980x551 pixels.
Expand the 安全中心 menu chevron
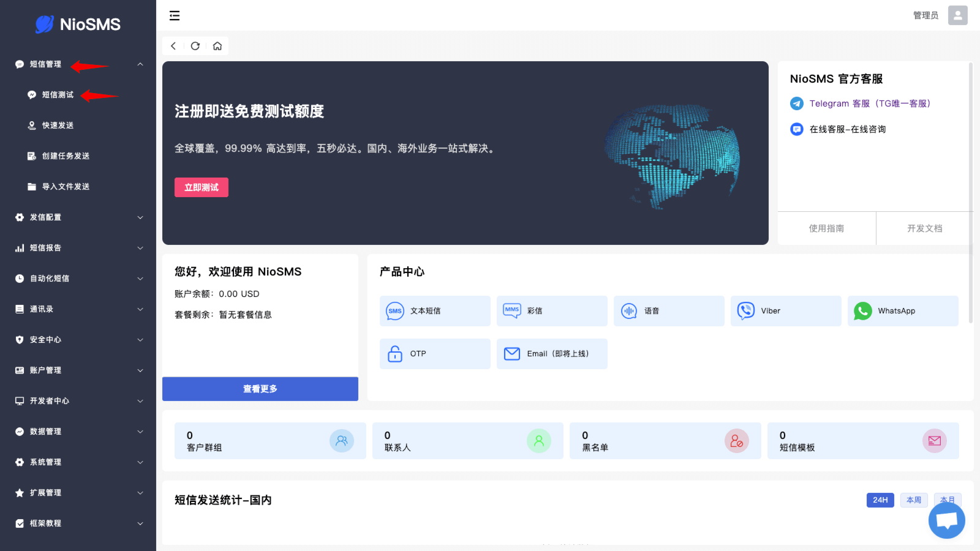[140, 340]
